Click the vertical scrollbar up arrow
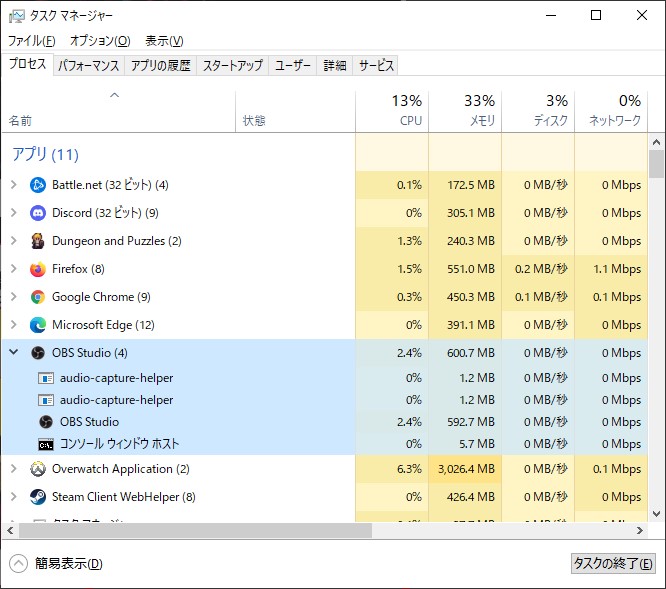Image resolution: width=666 pixels, height=589 pixels. [656, 142]
